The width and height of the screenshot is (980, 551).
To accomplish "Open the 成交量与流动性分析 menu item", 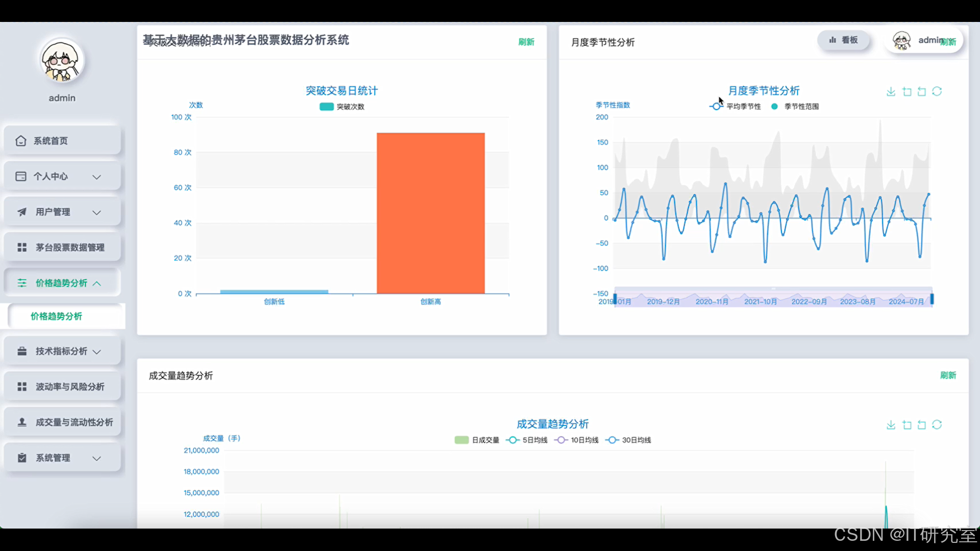I will pos(62,422).
